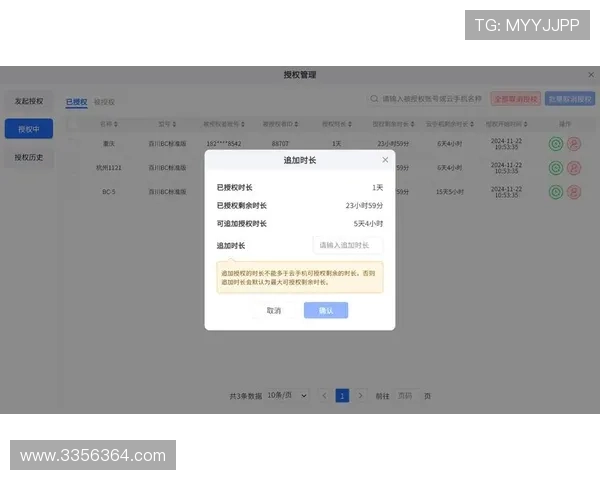This screenshot has width=600, height=480.
Task: Open the 发起授权 sidebar section
Action: click(x=29, y=101)
